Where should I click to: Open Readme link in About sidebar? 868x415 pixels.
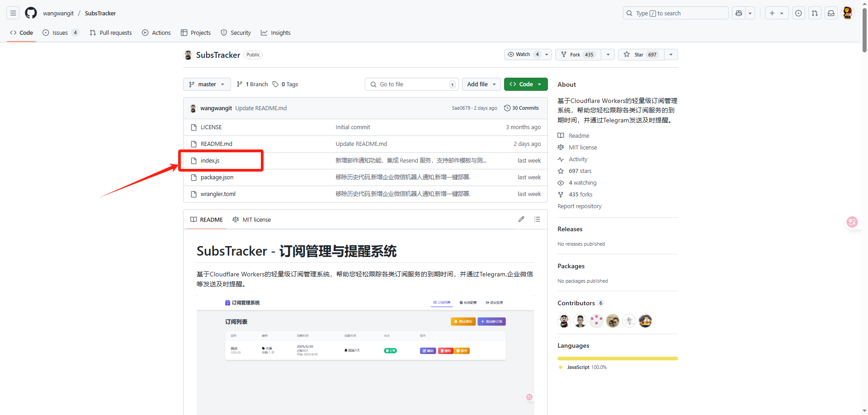(573, 135)
